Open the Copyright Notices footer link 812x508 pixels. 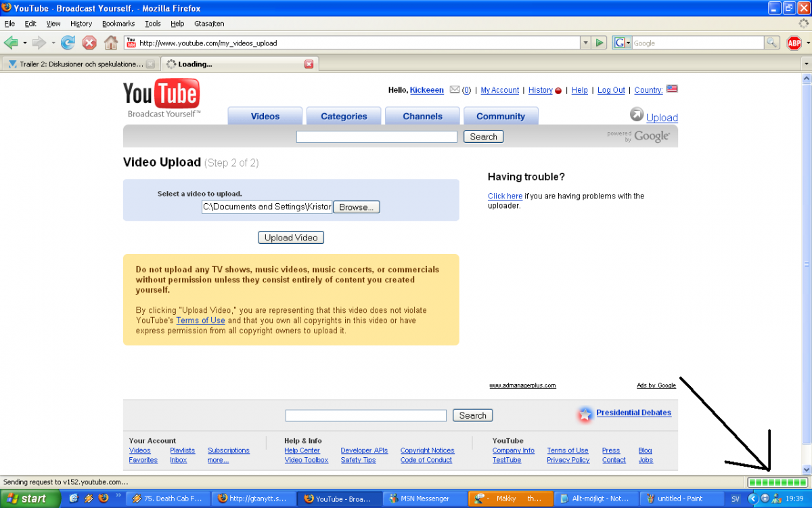427,450
